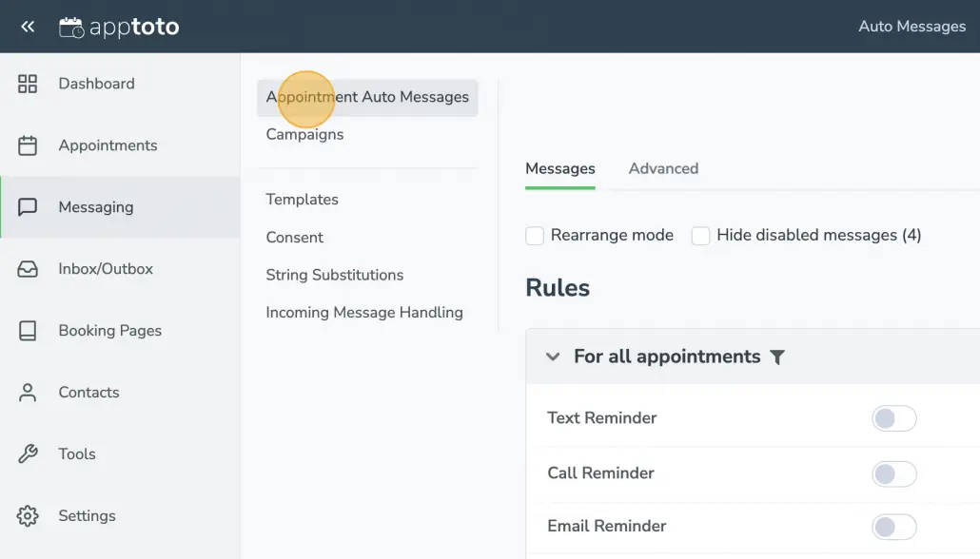Check Hide disabled messages
This screenshot has height=559, width=980.
[700, 235]
